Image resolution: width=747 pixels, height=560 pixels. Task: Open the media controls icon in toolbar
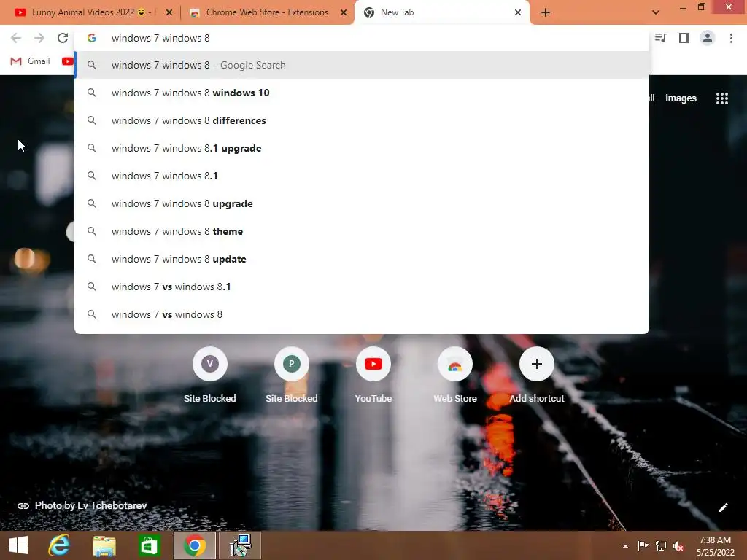click(x=661, y=38)
